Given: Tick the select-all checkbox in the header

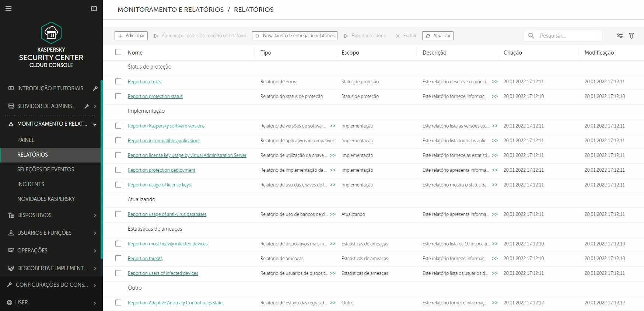Looking at the screenshot, I should click(x=118, y=52).
